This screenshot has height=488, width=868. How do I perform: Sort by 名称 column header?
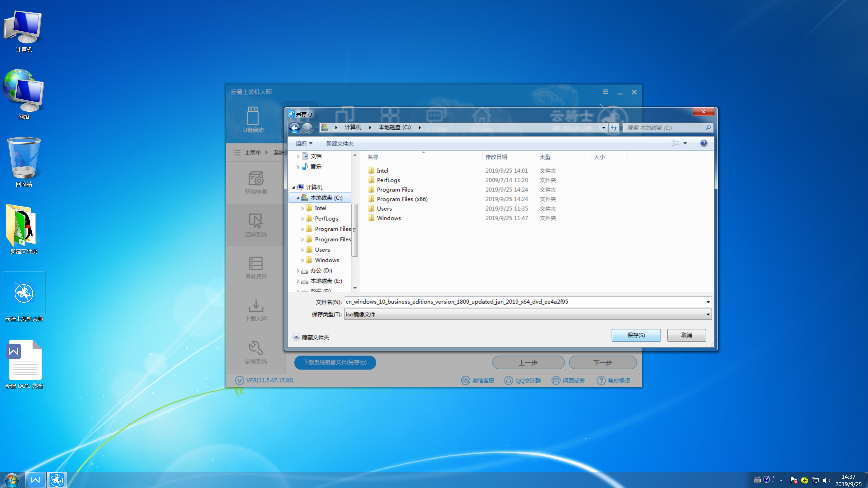click(373, 157)
